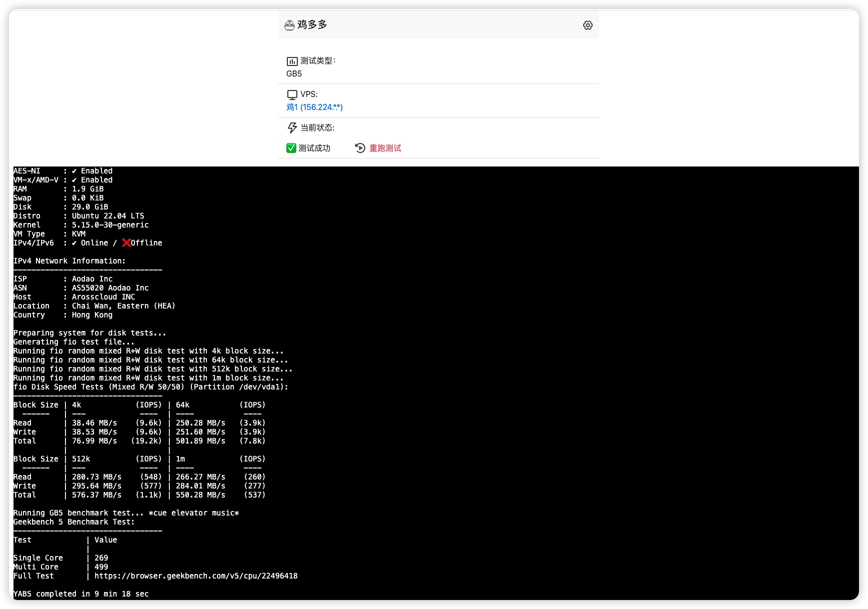Screen dimensions: 868x609
Task: Click the 'fio Disk Speed Tests' heading line
Action: 151,387
